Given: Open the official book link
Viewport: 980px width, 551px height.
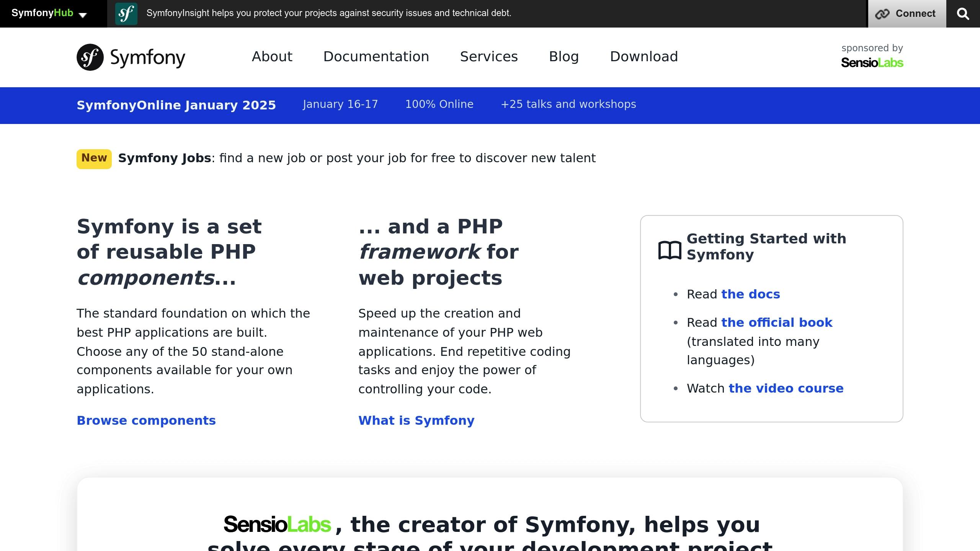Looking at the screenshot, I should (777, 323).
